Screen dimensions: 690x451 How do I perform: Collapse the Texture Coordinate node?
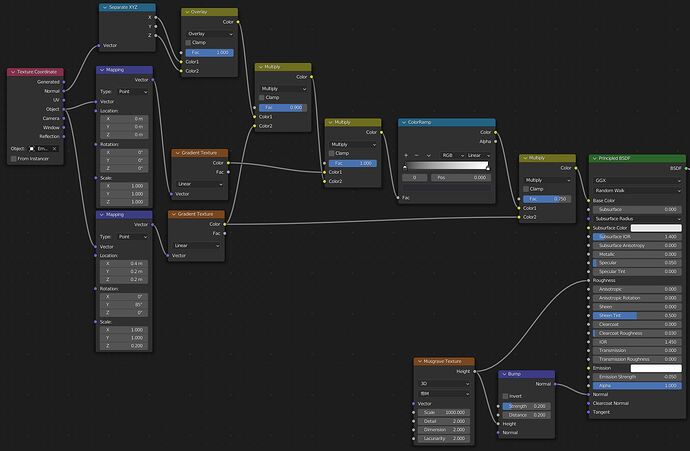(x=13, y=72)
